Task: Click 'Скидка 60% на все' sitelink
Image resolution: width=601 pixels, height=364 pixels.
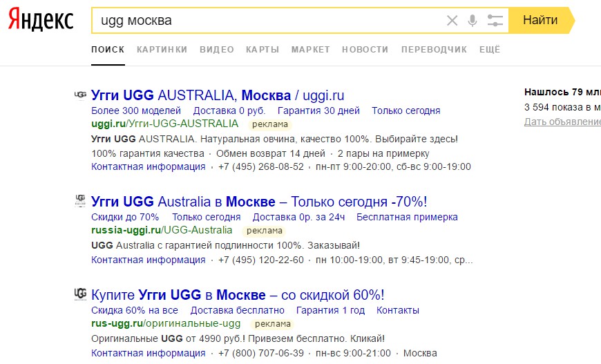Action: coord(135,310)
